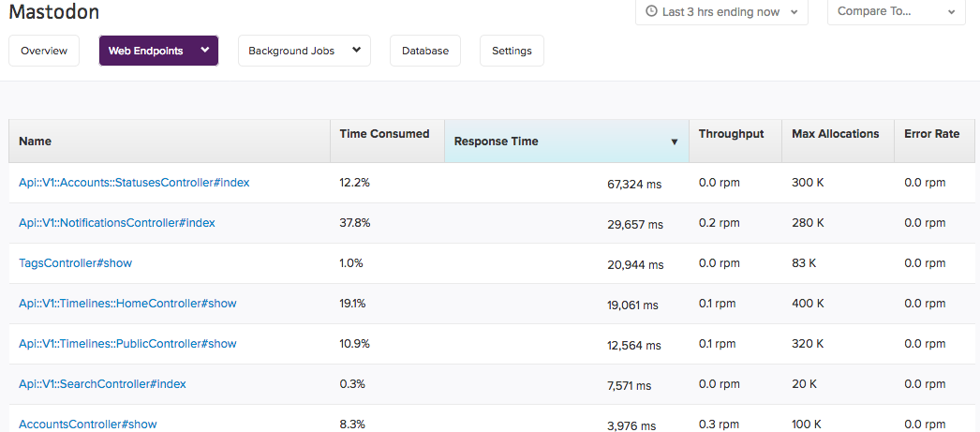Open Api::V1::Timelines::HomeController#show endpoint
The height and width of the screenshot is (432, 980).
point(127,304)
